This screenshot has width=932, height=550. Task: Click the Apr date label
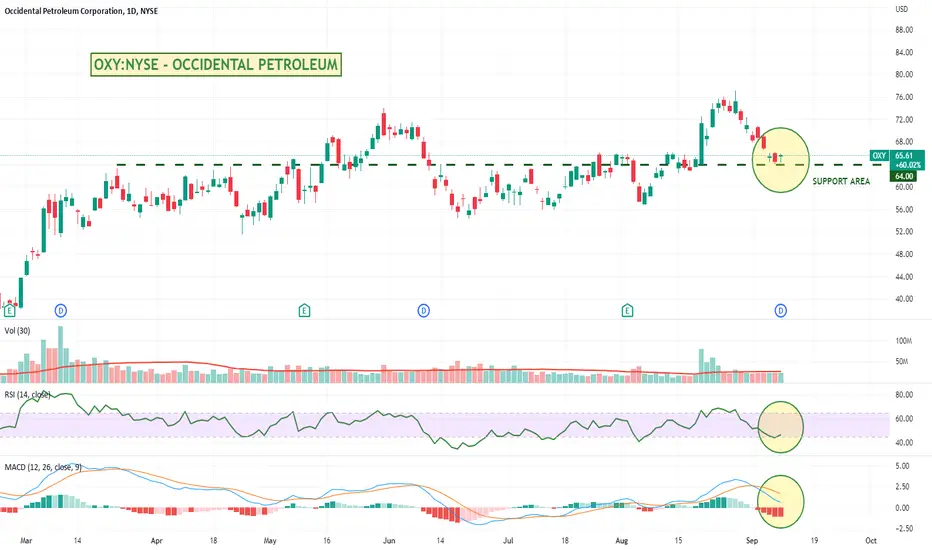click(156, 540)
